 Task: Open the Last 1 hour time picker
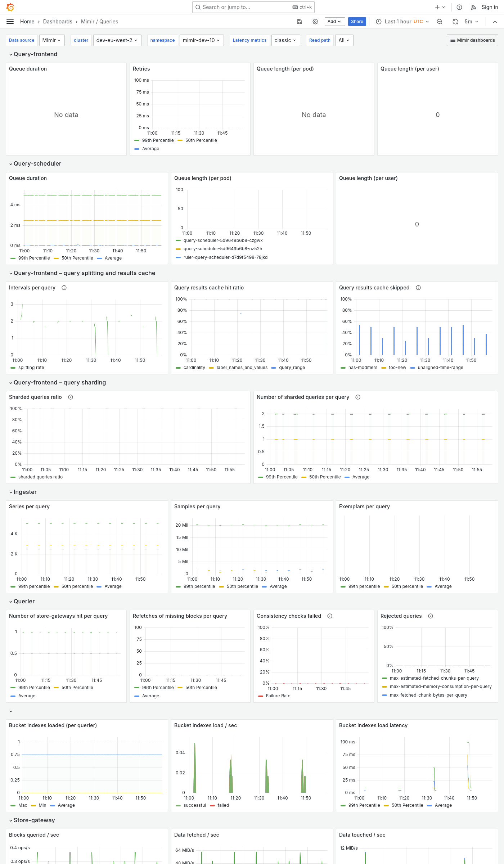[402, 22]
